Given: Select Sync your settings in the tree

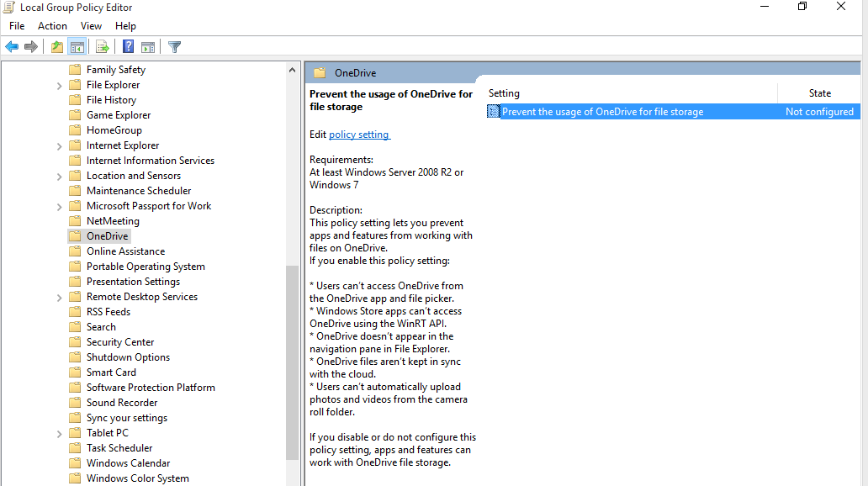Looking at the screenshot, I should coord(127,418).
